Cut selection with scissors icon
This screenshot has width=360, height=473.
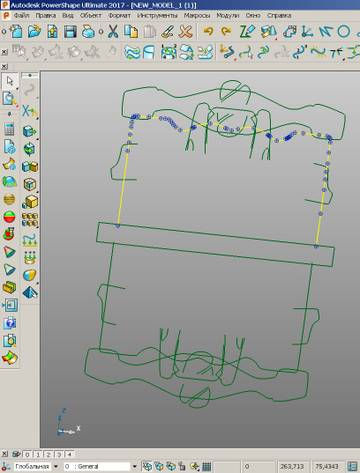113,32
